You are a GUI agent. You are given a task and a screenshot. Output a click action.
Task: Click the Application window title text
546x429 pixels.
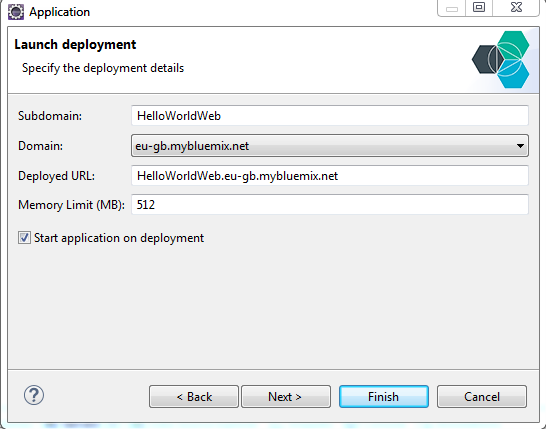(60, 12)
